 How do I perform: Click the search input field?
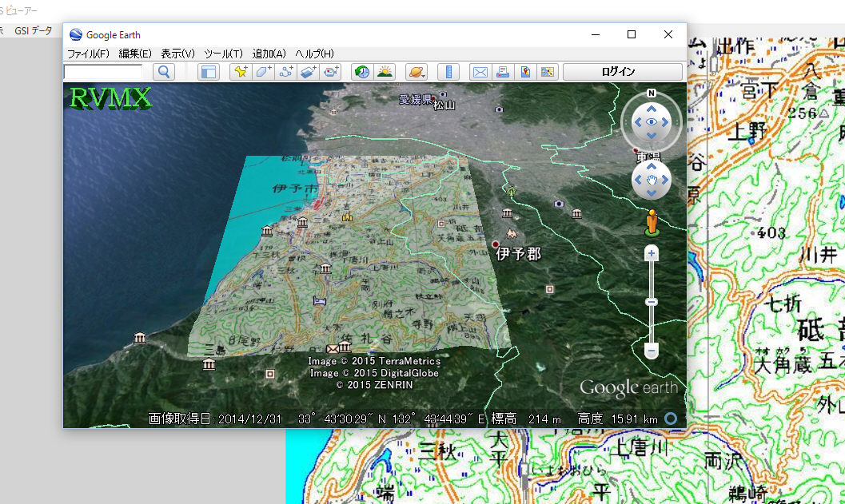pyautogui.click(x=104, y=72)
